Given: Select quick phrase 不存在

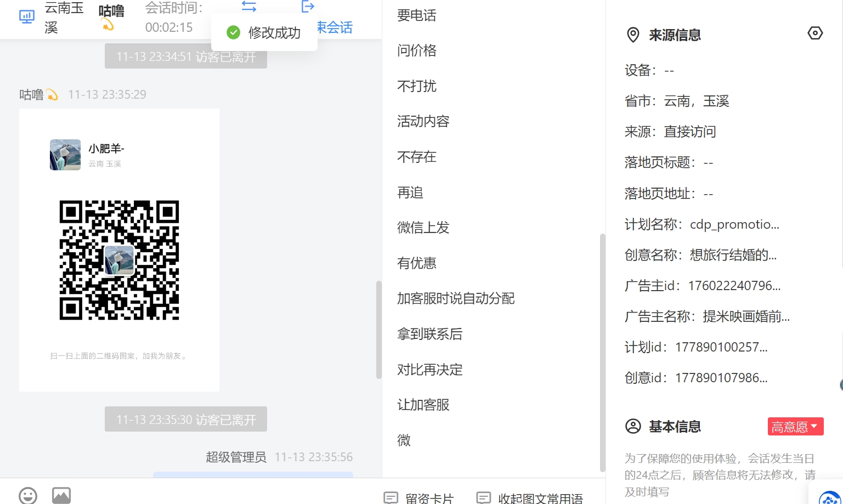Looking at the screenshot, I should [x=417, y=157].
